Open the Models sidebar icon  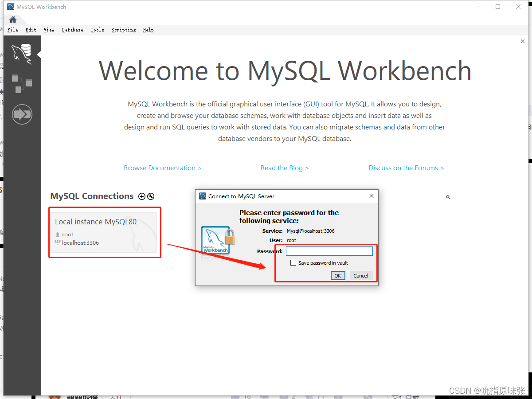[x=22, y=84]
